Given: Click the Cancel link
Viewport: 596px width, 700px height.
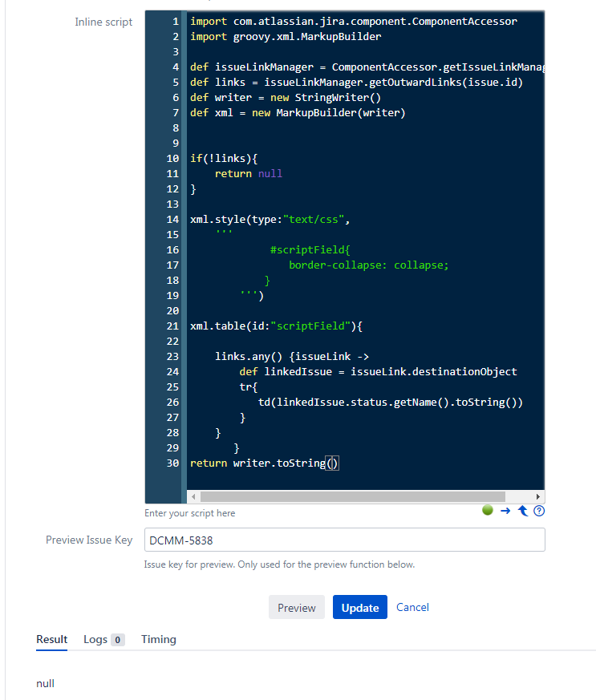Looking at the screenshot, I should (x=412, y=607).
